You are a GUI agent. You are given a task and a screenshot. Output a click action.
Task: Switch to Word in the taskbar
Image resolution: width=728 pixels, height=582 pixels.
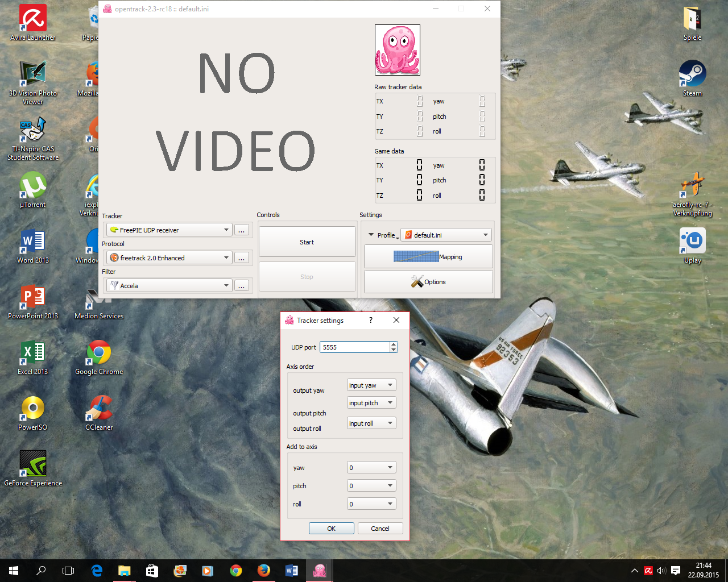point(291,571)
